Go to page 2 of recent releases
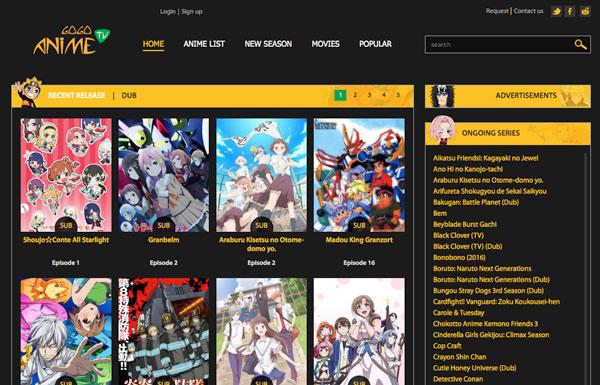The width and height of the screenshot is (600, 385). (355, 95)
